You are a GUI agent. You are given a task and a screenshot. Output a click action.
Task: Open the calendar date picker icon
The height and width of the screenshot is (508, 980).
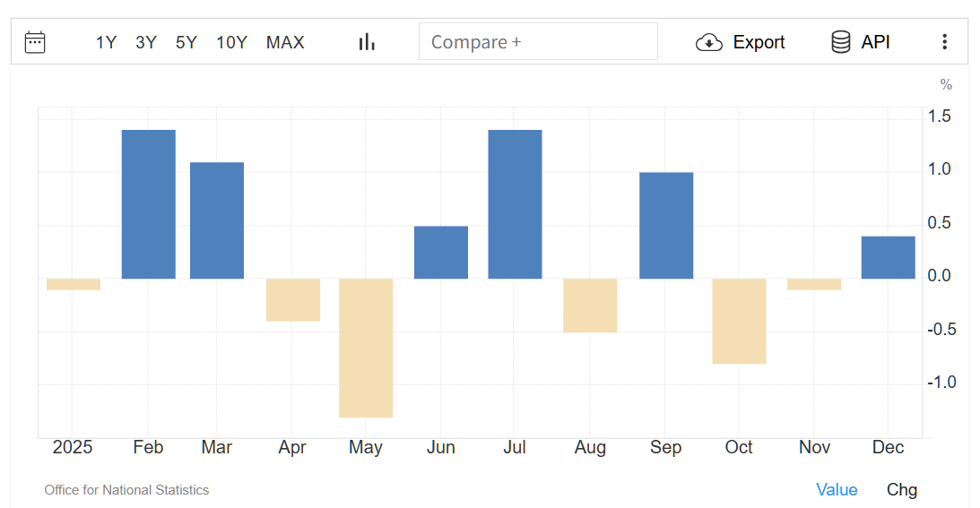point(35,42)
